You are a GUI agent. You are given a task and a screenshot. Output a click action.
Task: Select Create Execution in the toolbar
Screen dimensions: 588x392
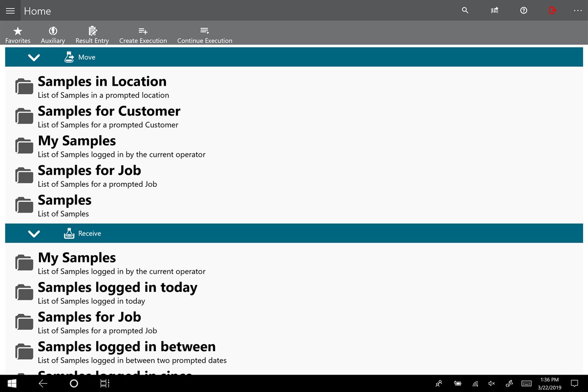[x=143, y=33]
